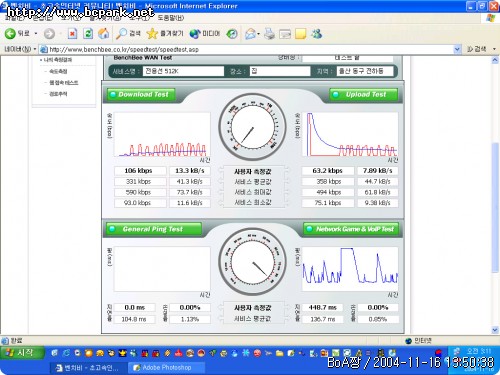Click the vertical scrollbar down arrow
500x375 pixels.
pos(495,330)
